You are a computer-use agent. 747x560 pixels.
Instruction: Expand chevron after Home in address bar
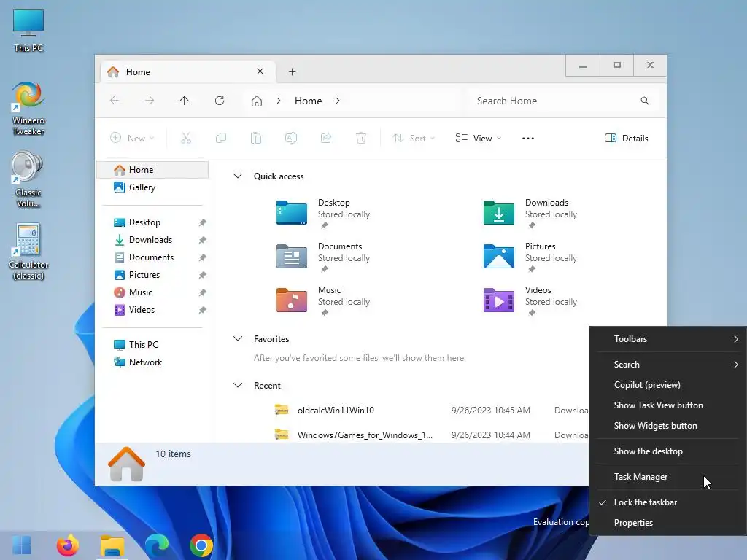[x=338, y=101]
